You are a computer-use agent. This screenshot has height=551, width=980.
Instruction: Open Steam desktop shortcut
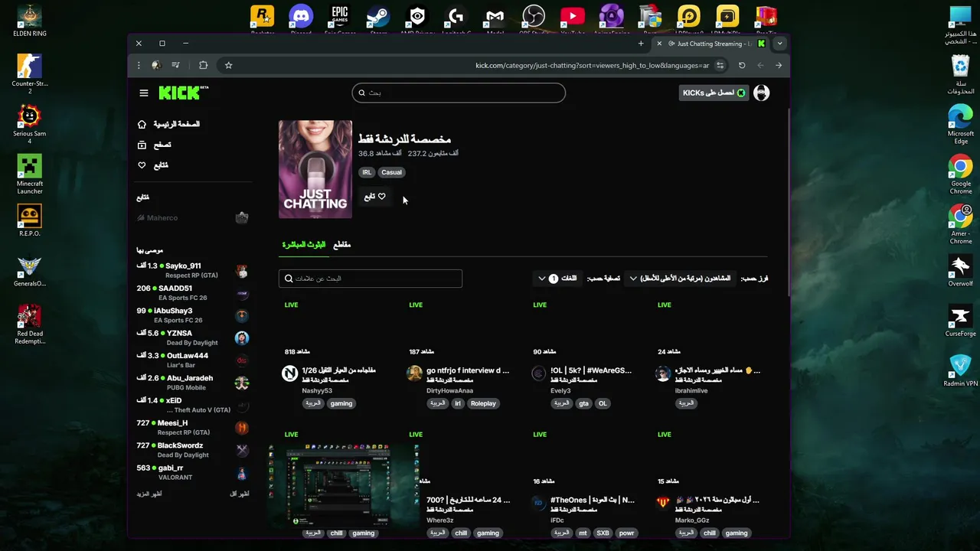click(x=378, y=20)
